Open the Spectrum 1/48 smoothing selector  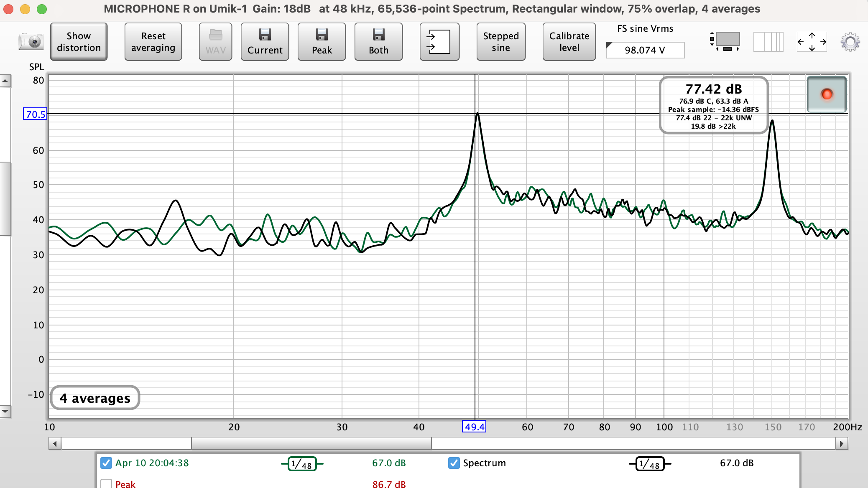coord(650,464)
